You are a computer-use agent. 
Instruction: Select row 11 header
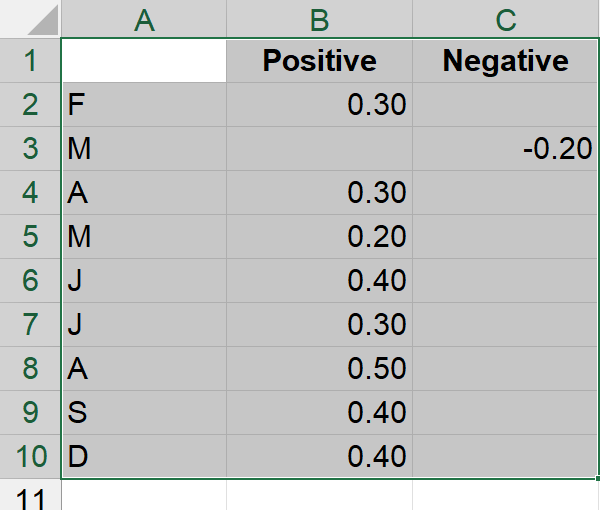[30, 496]
